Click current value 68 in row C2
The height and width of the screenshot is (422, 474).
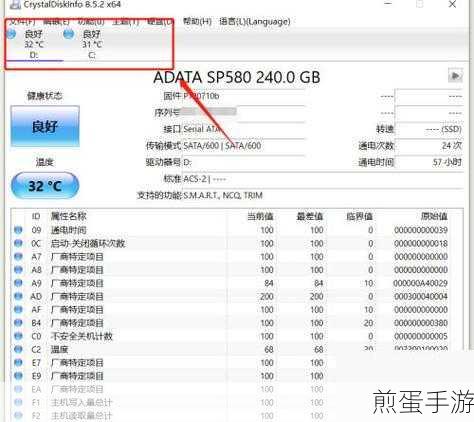tap(269, 349)
